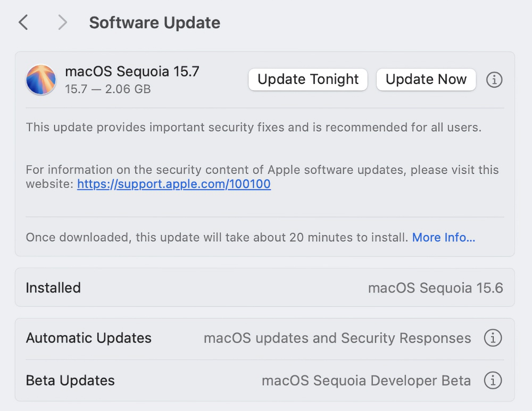This screenshot has height=411, width=532.
Task: Click macOS updates and Security Responses value
Action: pos(337,338)
